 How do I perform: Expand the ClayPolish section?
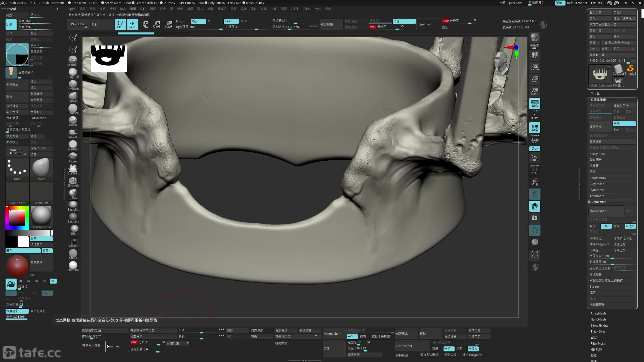tap(597, 184)
